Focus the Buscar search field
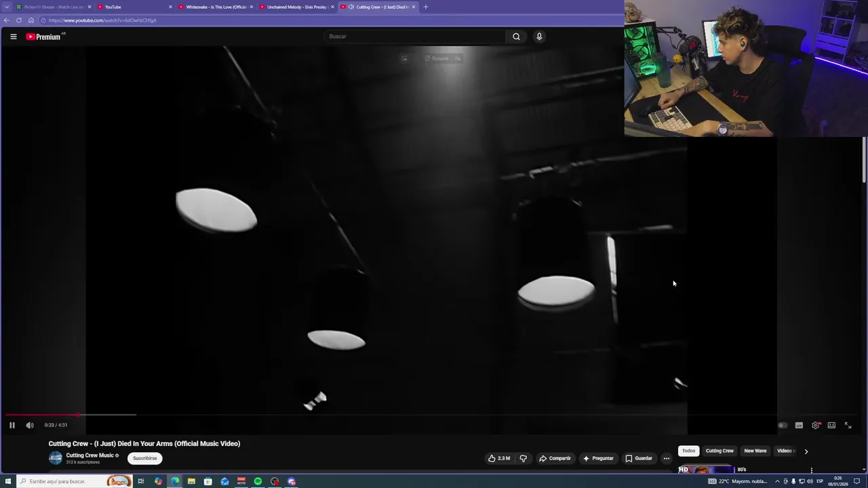The height and width of the screenshot is (488, 868). click(x=414, y=37)
